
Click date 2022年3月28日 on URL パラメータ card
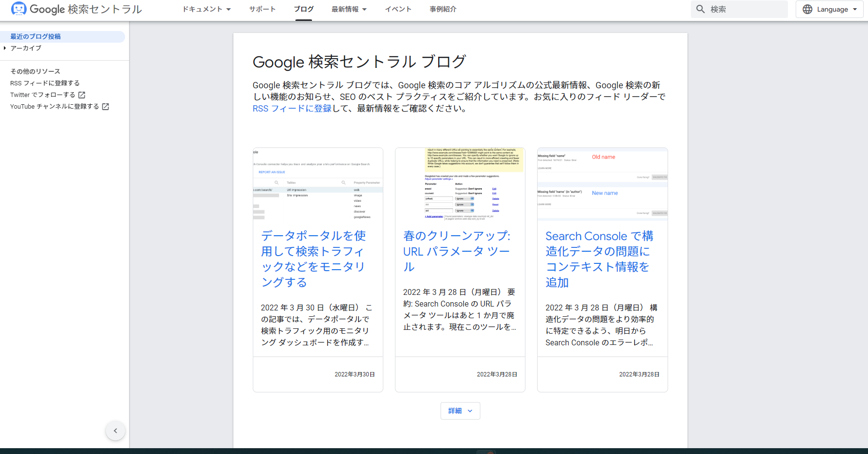(497, 374)
